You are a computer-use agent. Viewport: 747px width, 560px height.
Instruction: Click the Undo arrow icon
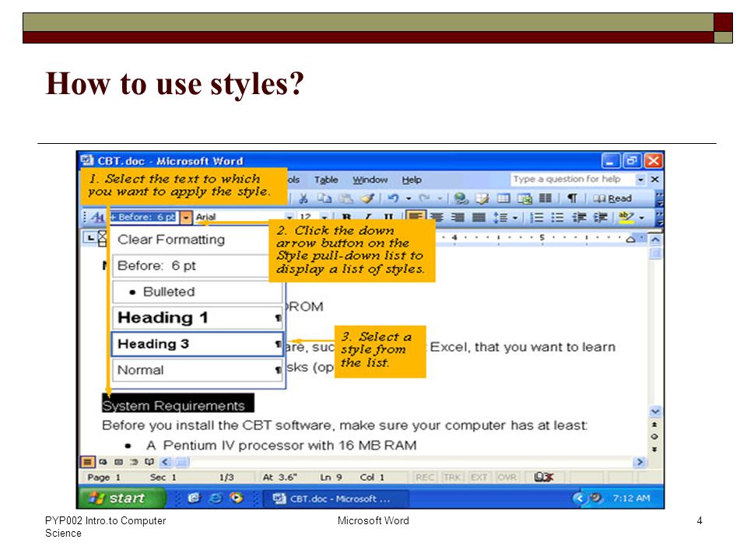pos(393,198)
